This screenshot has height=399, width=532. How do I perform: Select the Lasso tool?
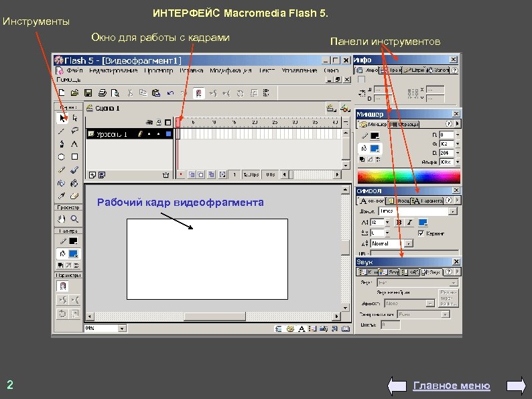click(74, 131)
